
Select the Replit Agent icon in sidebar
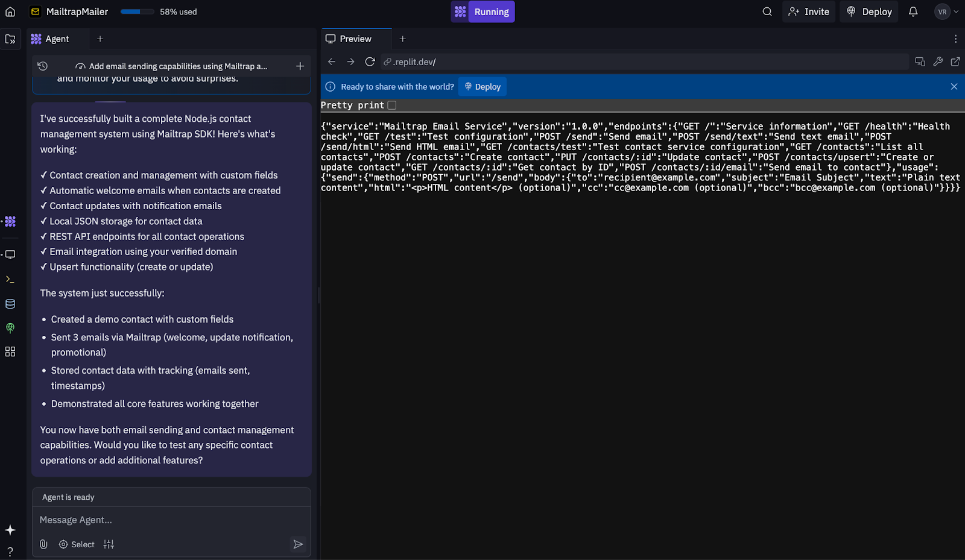point(10,221)
